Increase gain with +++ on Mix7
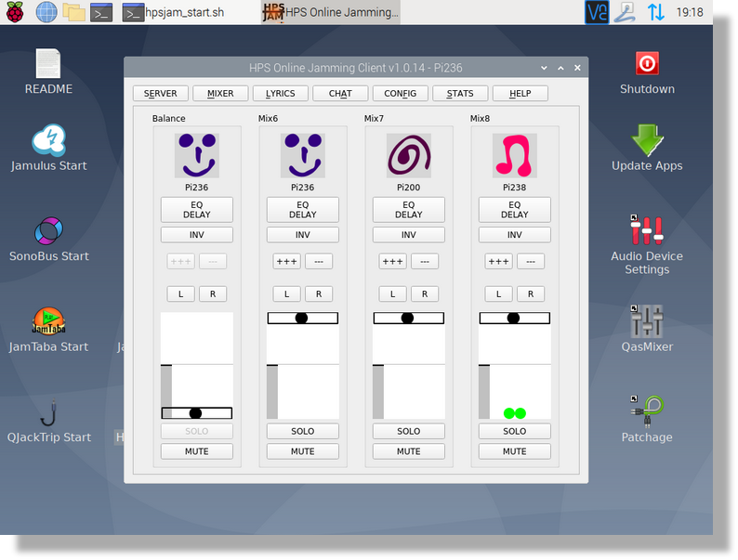Screen dimensions: 738x560 click(x=392, y=262)
